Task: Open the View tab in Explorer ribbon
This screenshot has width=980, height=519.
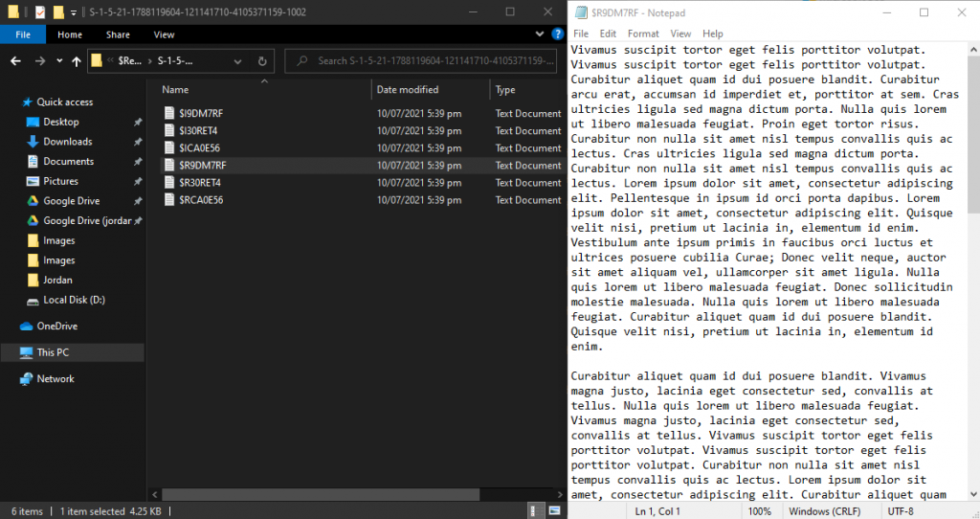Action: 164,34
